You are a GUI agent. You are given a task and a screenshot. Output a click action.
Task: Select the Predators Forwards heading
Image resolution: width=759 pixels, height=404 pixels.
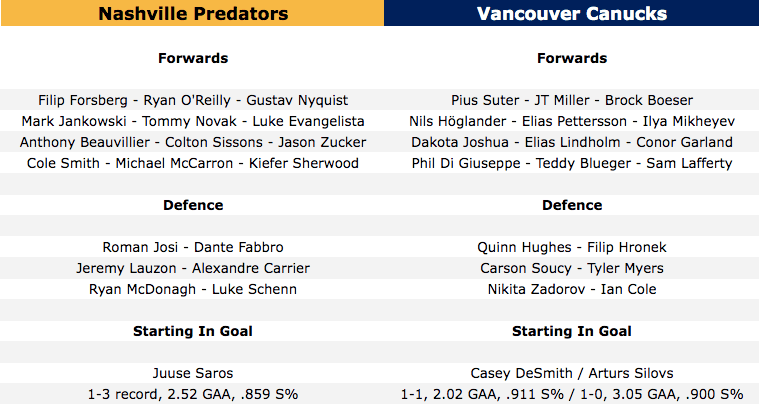coord(193,58)
